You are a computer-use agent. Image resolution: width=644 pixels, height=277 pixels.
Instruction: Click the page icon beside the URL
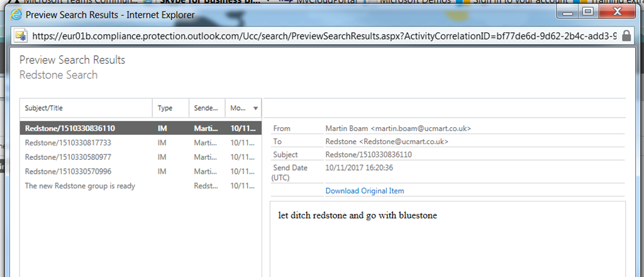[x=20, y=36]
